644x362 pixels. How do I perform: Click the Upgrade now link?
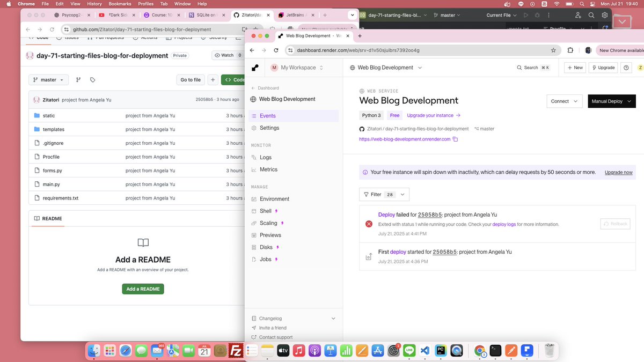619,173
